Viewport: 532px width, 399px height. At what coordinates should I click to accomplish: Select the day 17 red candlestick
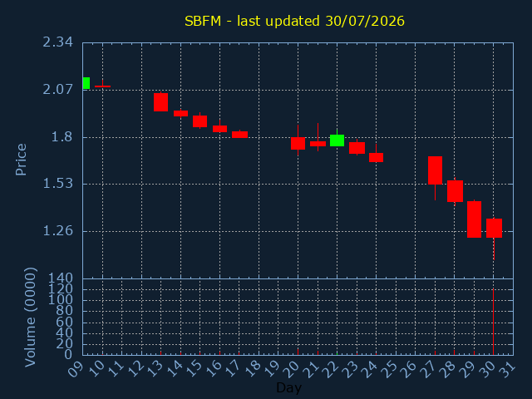click(x=240, y=135)
